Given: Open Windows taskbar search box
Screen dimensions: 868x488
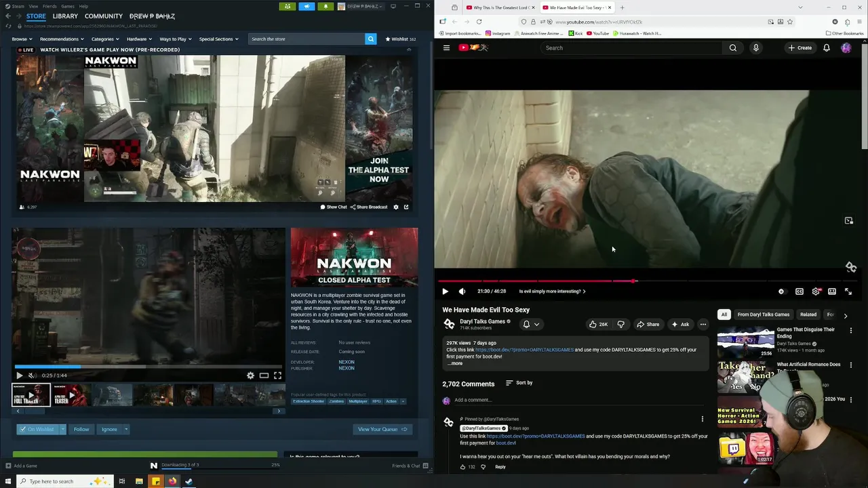Looking at the screenshot, I should coord(65,481).
